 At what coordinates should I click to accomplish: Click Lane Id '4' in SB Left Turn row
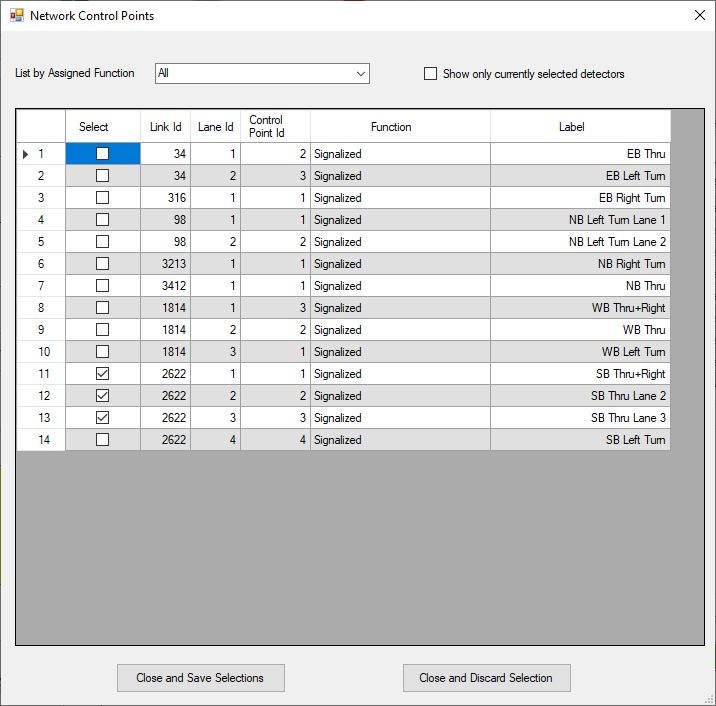pyautogui.click(x=216, y=439)
